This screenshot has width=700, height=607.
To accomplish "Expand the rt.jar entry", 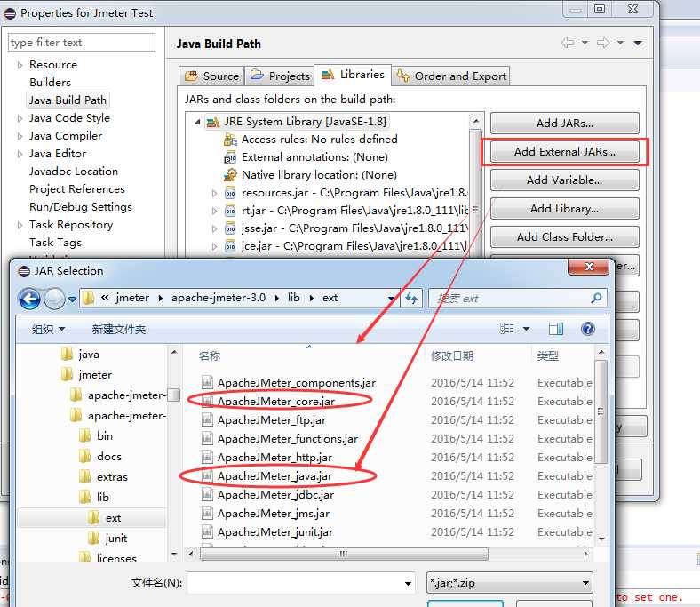I will (x=214, y=211).
